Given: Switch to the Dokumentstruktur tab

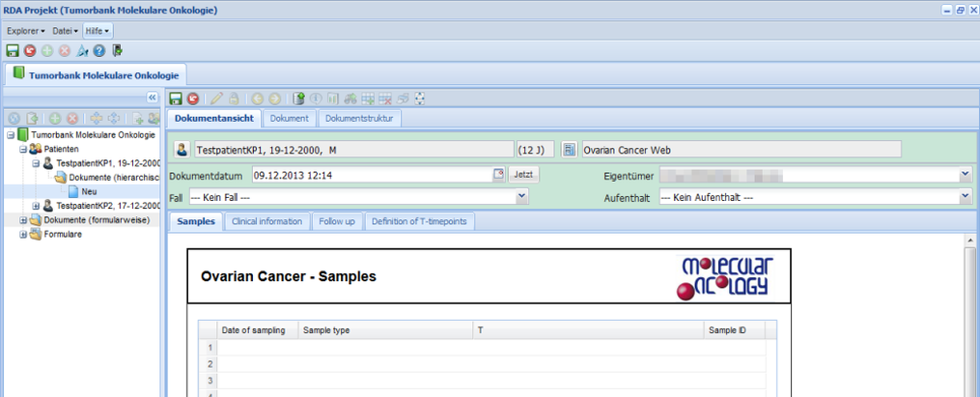Looking at the screenshot, I should pyautogui.click(x=359, y=119).
